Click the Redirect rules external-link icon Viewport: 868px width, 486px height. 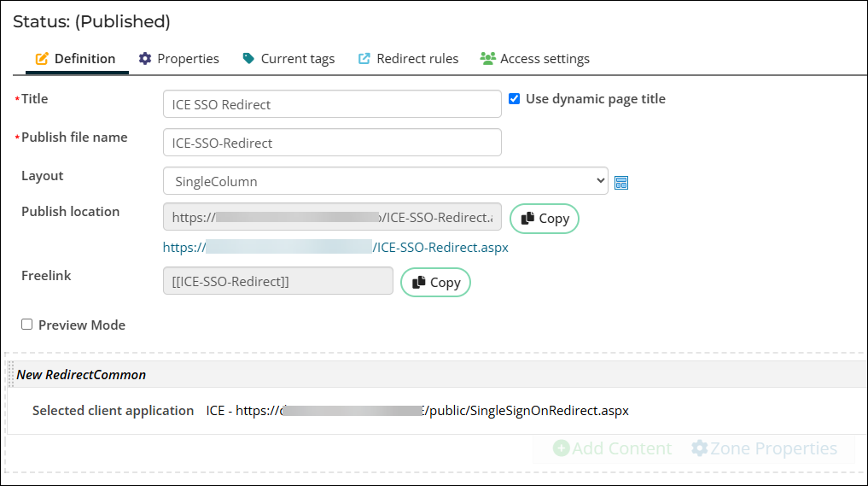(x=364, y=59)
